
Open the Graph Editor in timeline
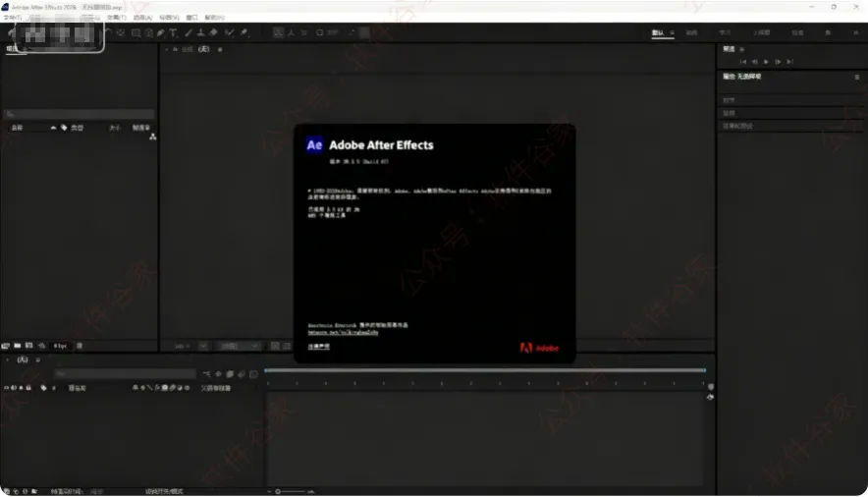pos(253,374)
